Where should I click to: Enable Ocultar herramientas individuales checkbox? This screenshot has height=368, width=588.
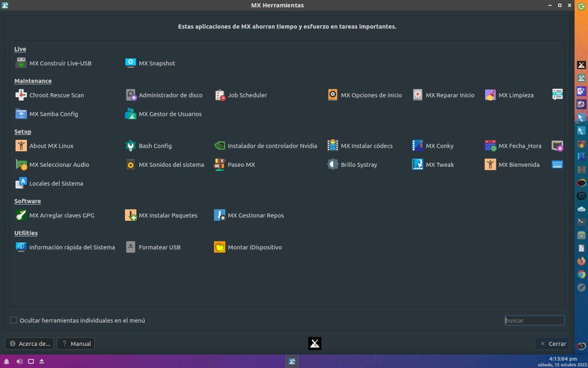tap(14, 320)
